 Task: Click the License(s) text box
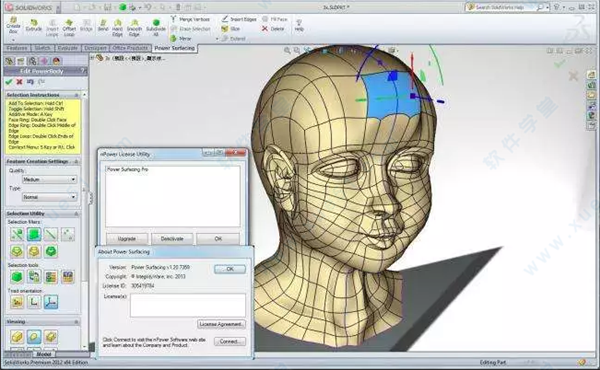188,305
